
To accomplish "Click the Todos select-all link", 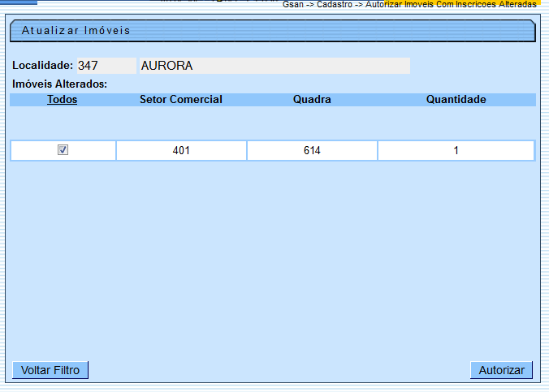I will [x=63, y=100].
